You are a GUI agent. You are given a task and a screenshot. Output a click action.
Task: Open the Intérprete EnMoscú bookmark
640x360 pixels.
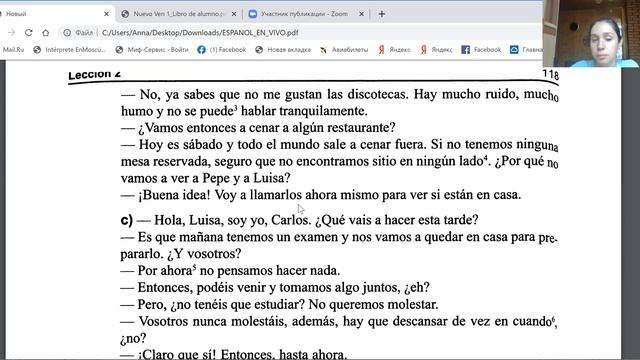69,49
